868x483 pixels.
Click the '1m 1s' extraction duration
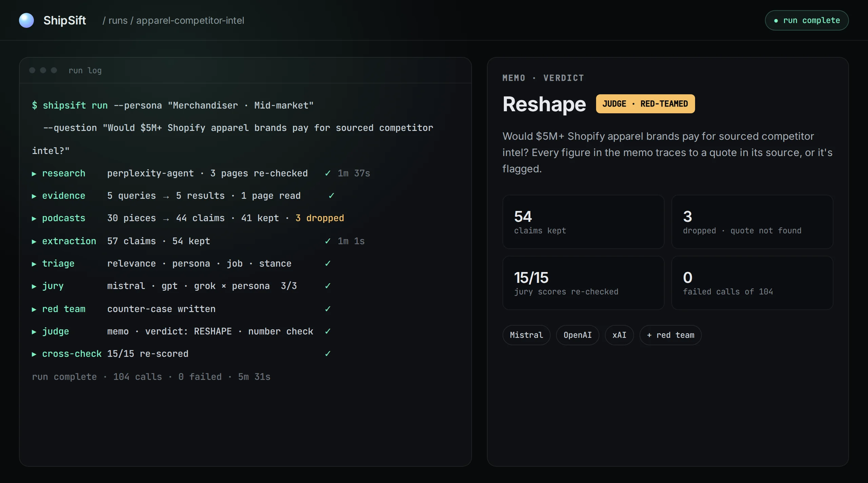(351, 241)
